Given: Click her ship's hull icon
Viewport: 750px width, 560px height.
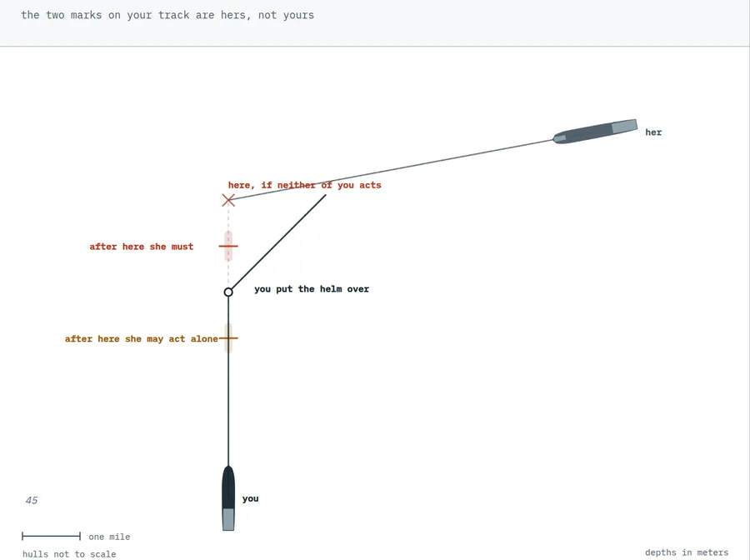Looking at the screenshot, I should (x=595, y=132).
